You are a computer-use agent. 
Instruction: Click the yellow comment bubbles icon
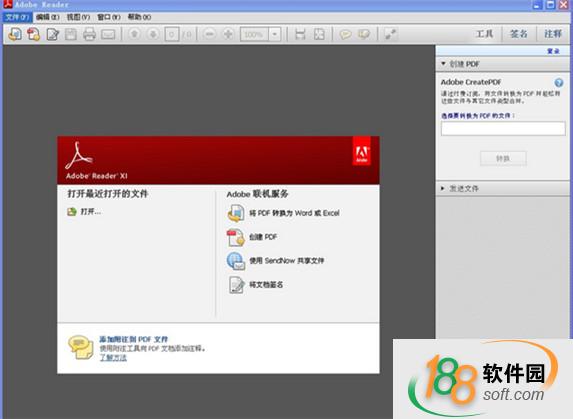coord(81,347)
